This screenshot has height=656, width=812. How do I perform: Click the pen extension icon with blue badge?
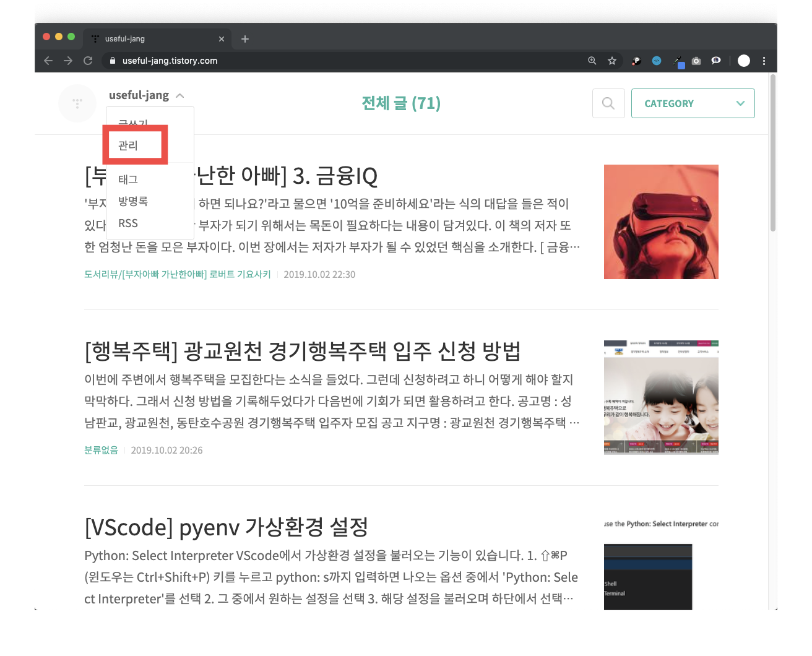coord(679,62)
